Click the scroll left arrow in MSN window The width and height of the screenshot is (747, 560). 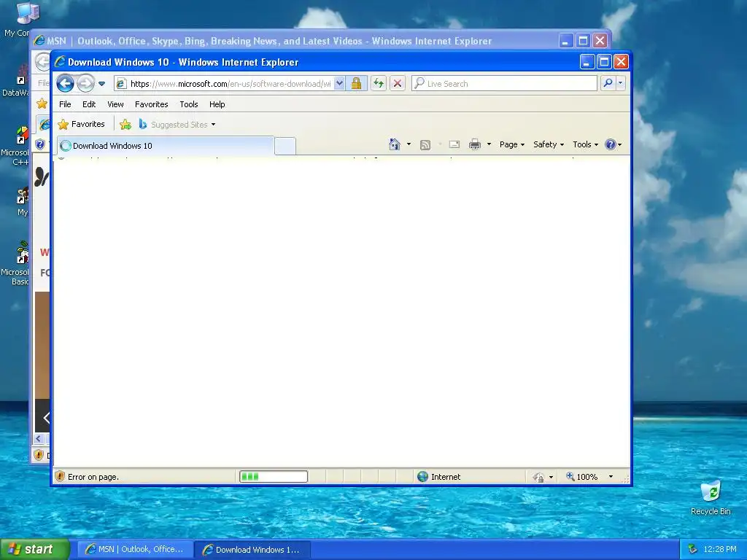click(39, 438)
